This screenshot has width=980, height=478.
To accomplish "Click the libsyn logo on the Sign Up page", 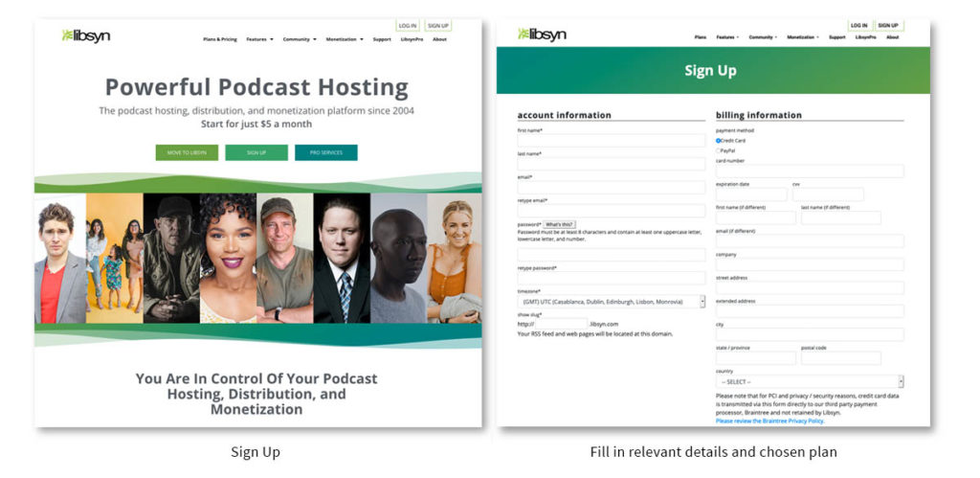I will click(542, 34).
